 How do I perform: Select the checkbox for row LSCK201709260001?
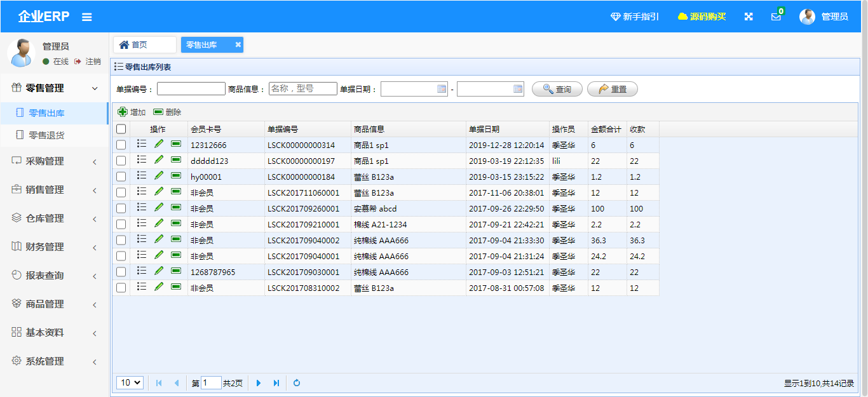121,208
